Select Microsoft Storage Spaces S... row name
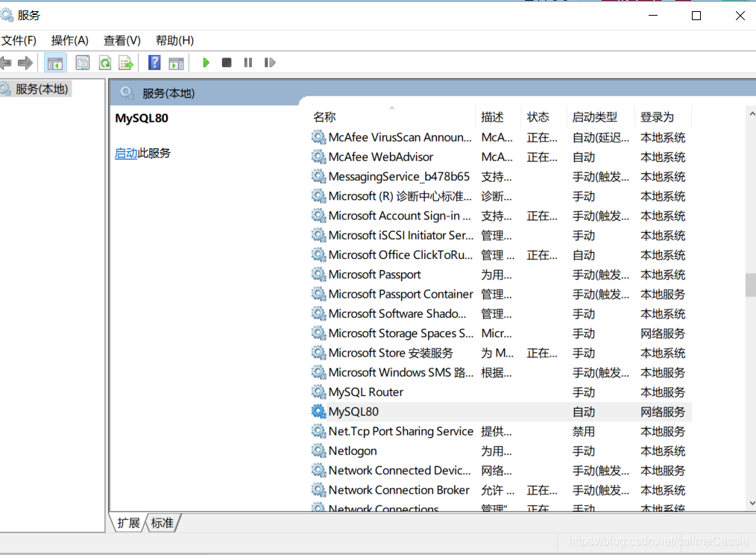The image size is (756, 555). (x=401, y=333)
